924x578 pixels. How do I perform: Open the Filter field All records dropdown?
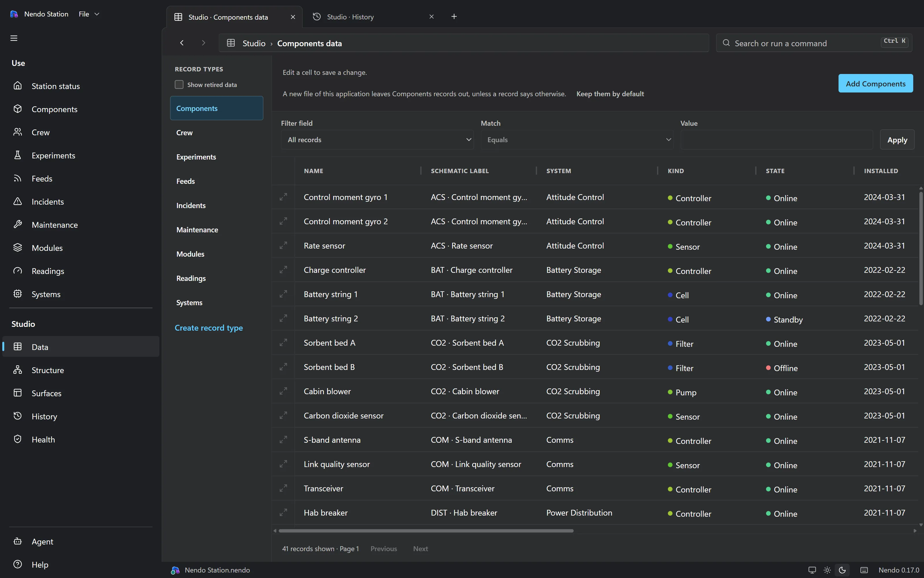[x=377, y=140]
